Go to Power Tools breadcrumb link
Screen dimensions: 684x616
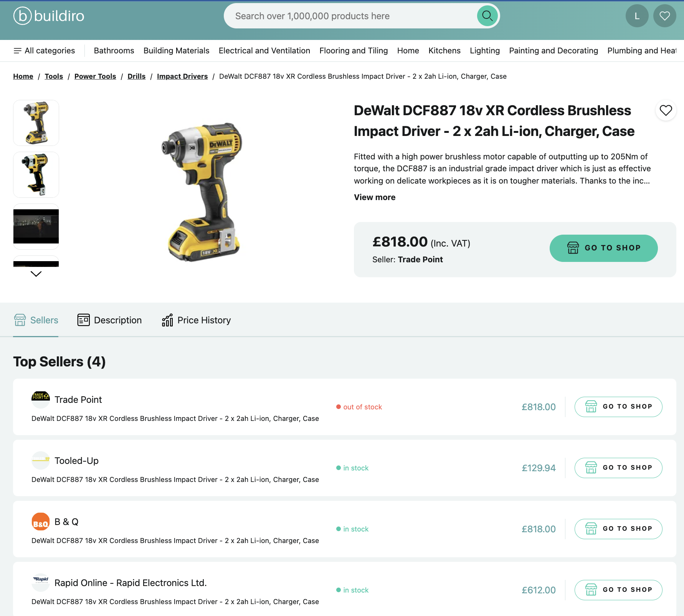click(95, 76)
